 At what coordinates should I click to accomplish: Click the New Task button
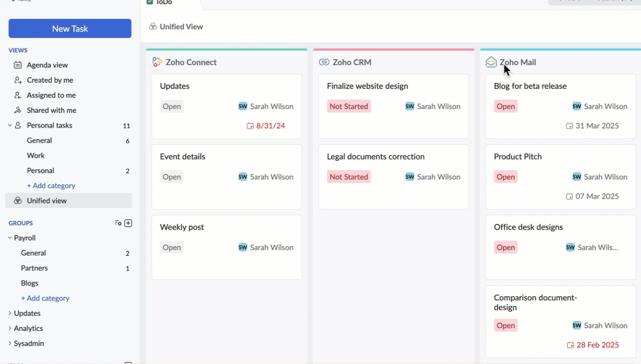click(70, 29)
